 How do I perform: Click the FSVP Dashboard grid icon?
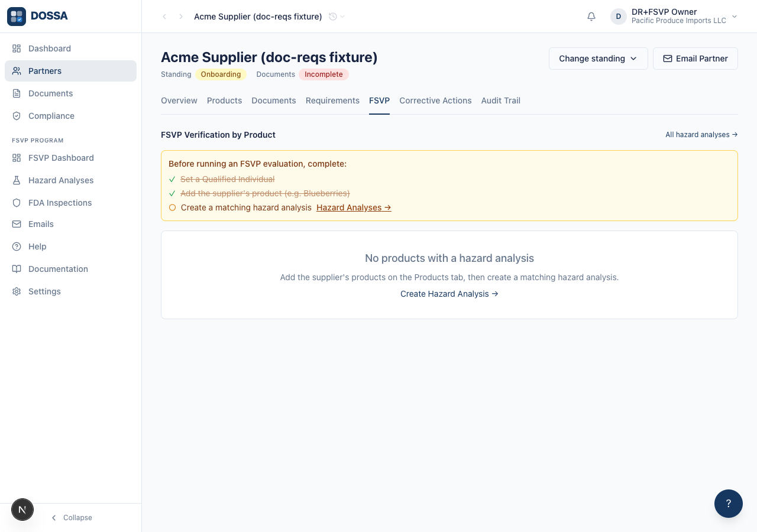(17, 158)
